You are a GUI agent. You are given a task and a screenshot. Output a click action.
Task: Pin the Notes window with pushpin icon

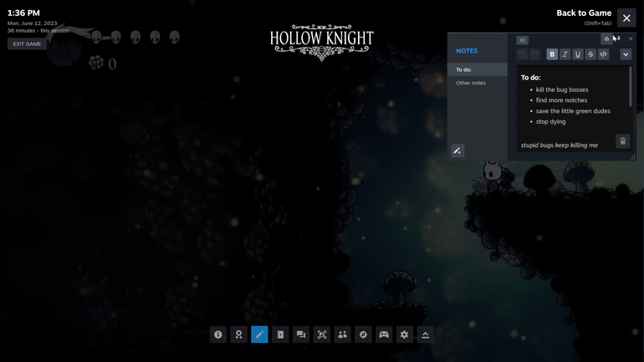click(x=618, y=39)
